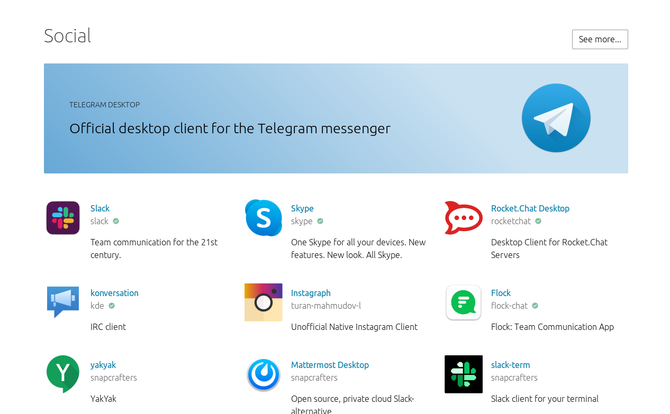
Task: Click verified badge next to kde publisher
Action: coord(112,305)
